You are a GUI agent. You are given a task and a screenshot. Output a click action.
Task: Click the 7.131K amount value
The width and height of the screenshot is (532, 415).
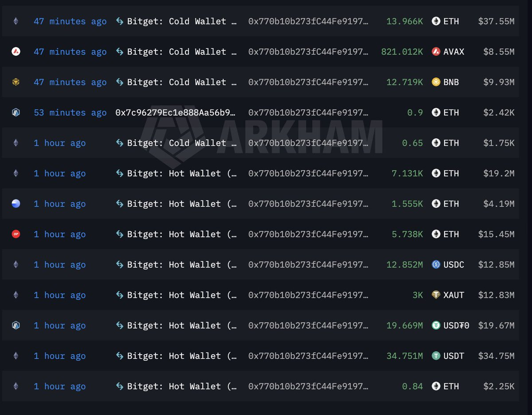click(407, 173)
